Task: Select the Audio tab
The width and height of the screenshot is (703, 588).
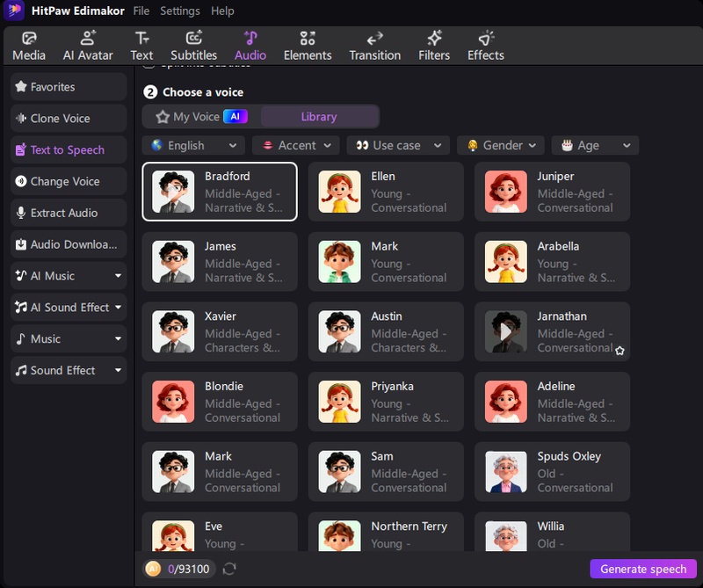Action: [250, 46]
